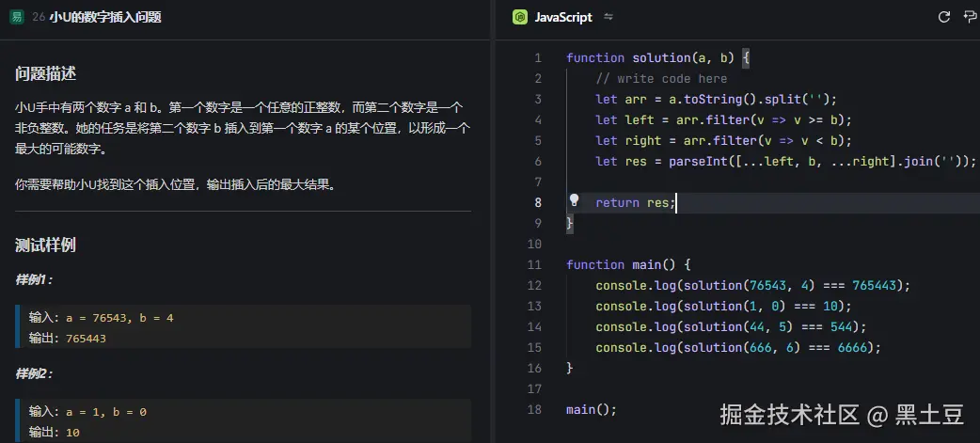
Task: Click the green 易 difficulty badge
Action: pos(17,18)
